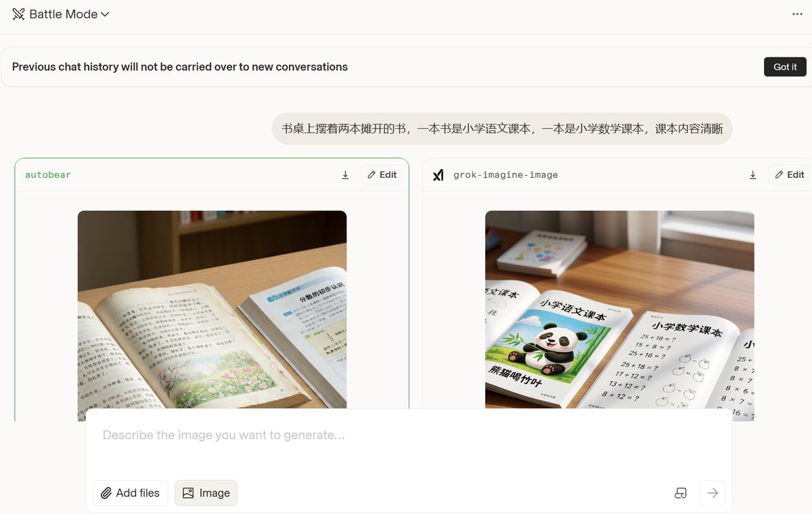
Task: Edit the autobear image result
Action: [x=382, y=175]
